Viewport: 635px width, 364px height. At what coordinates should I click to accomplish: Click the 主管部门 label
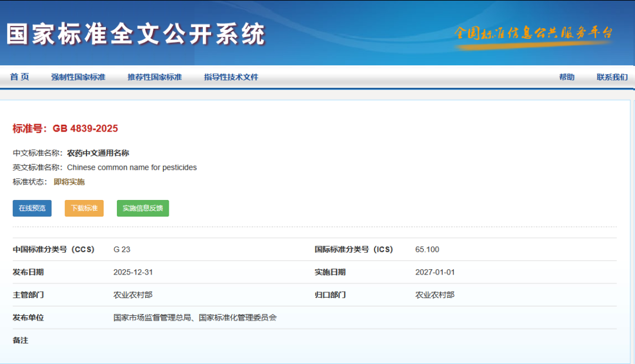point(28,295)
